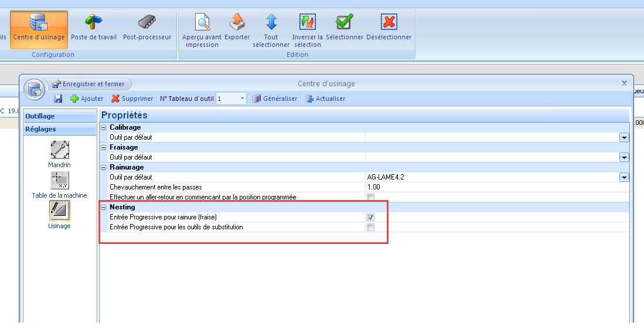This screenshot has width=644, height=332.
Task: Check the Effectuer un aller-retour option
Action: [x=370, y=197]
